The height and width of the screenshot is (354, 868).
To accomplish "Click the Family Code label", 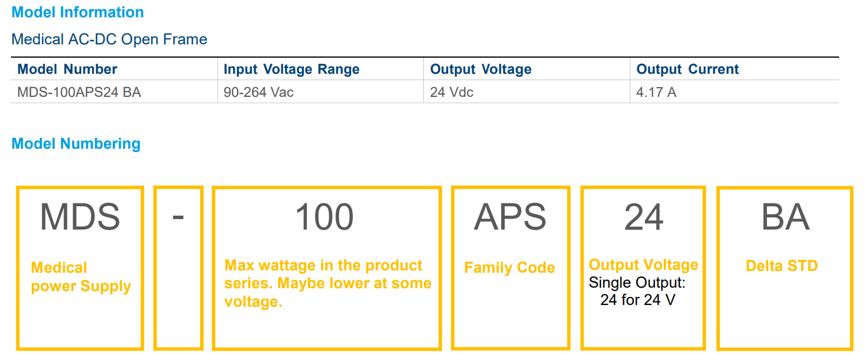I will 509,268.
